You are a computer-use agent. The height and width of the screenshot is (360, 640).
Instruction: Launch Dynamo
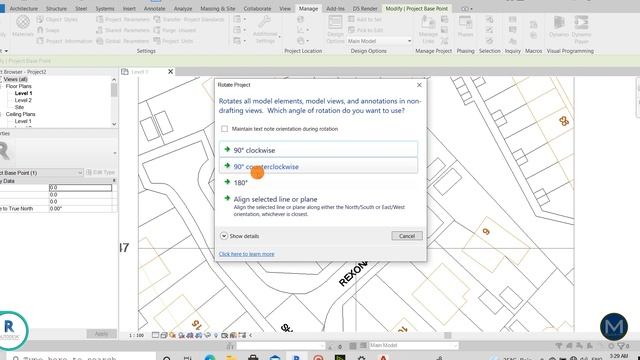[x=558, y=27]
